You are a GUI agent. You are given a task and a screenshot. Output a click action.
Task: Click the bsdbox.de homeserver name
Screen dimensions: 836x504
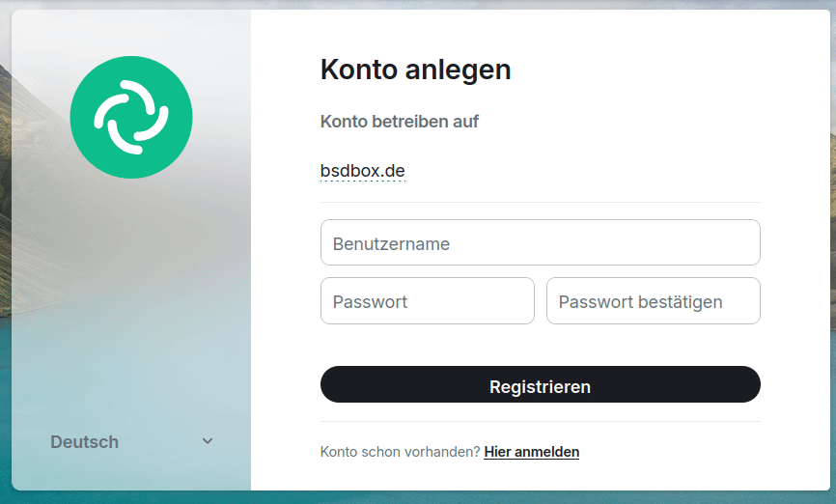[362, 171]
